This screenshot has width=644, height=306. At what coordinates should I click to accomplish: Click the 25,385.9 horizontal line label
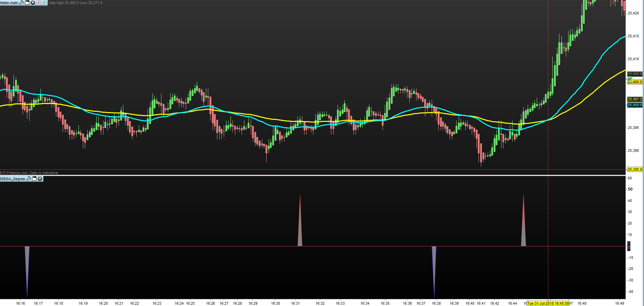(x=635, y=169)
